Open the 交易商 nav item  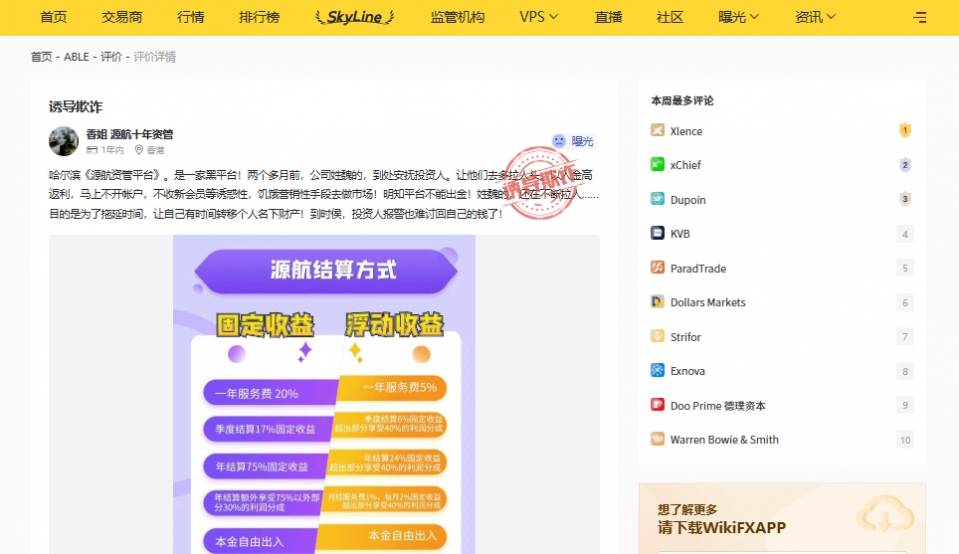[122, 17]
